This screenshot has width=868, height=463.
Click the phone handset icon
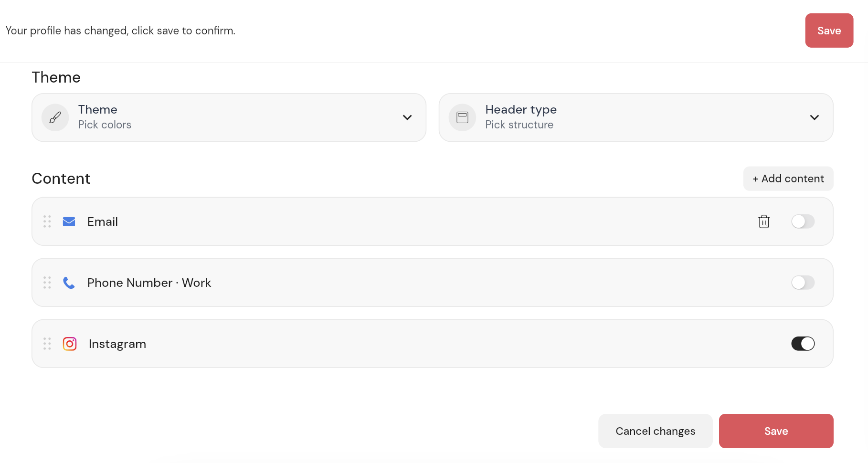[69, 283]
